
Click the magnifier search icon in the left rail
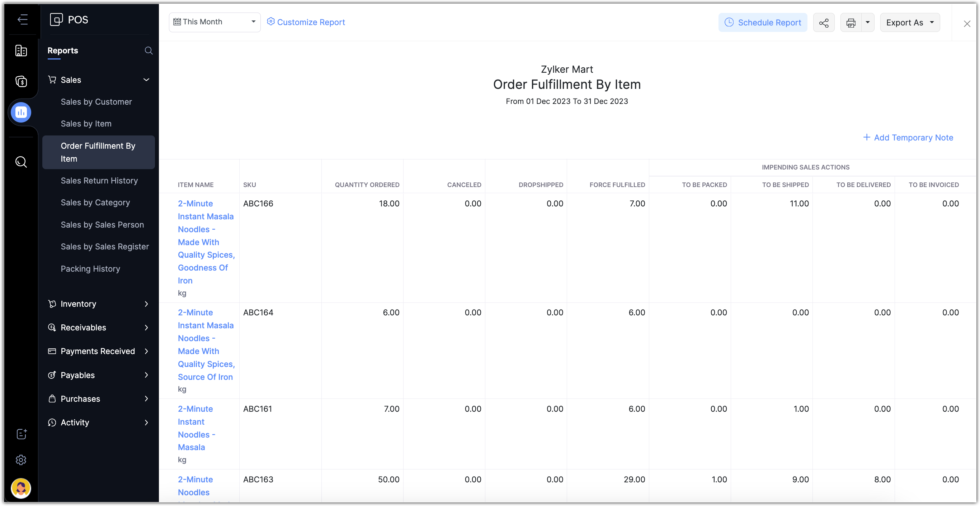coord(21,162)
